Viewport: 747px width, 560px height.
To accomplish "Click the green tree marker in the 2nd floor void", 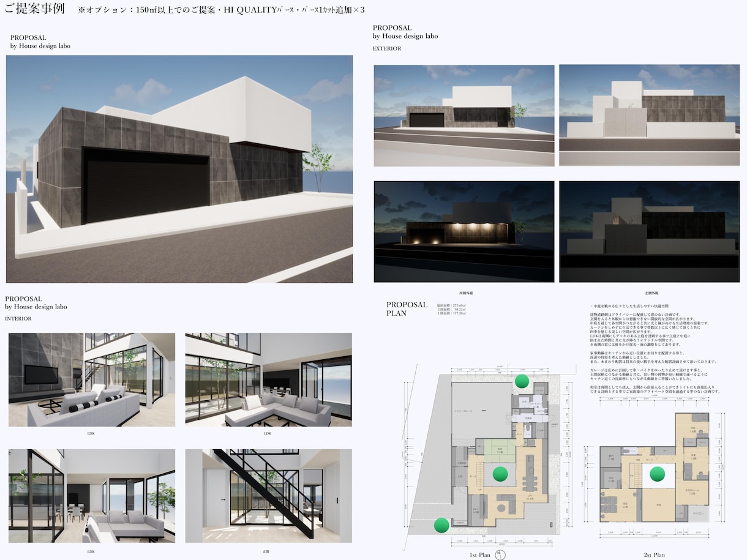I will click(658, 473).
